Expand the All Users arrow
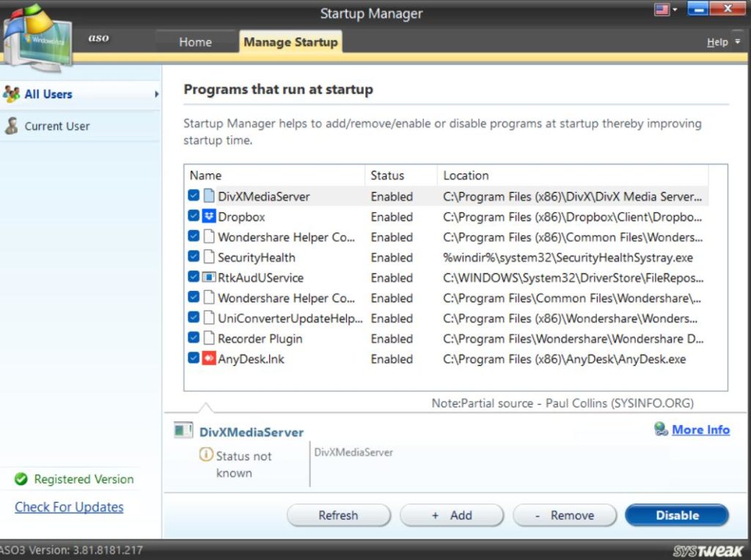This screenshot has height=560, width=751. 156,95
